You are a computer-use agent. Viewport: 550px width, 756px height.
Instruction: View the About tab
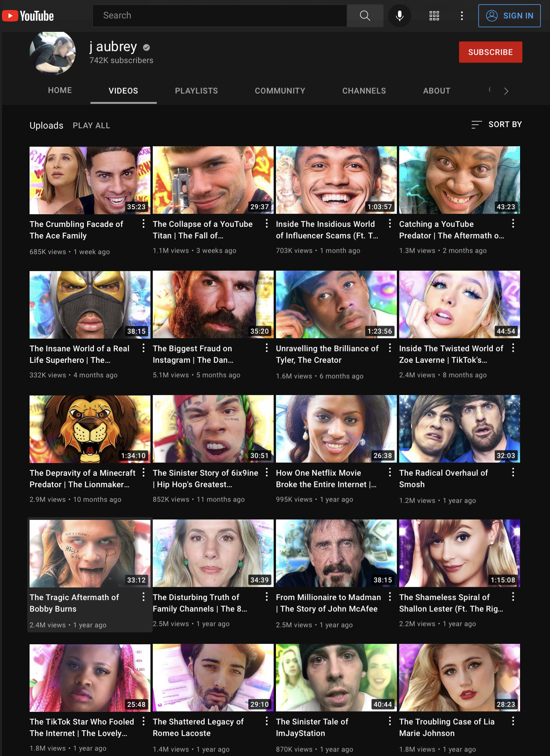coord(437,91)
